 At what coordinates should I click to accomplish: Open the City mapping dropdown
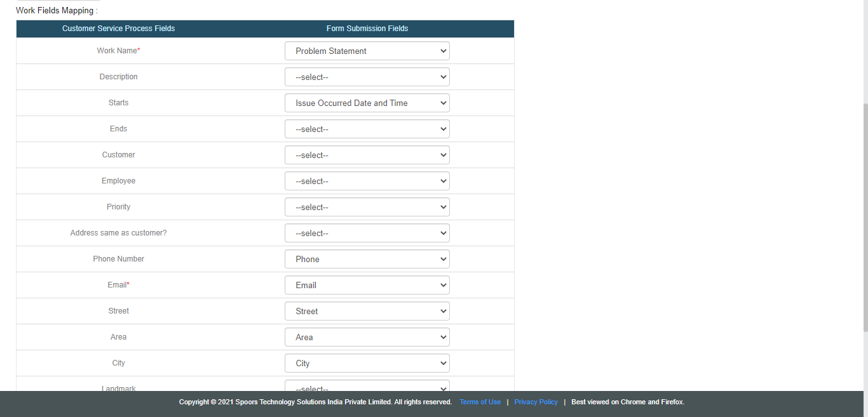point(367,363)
